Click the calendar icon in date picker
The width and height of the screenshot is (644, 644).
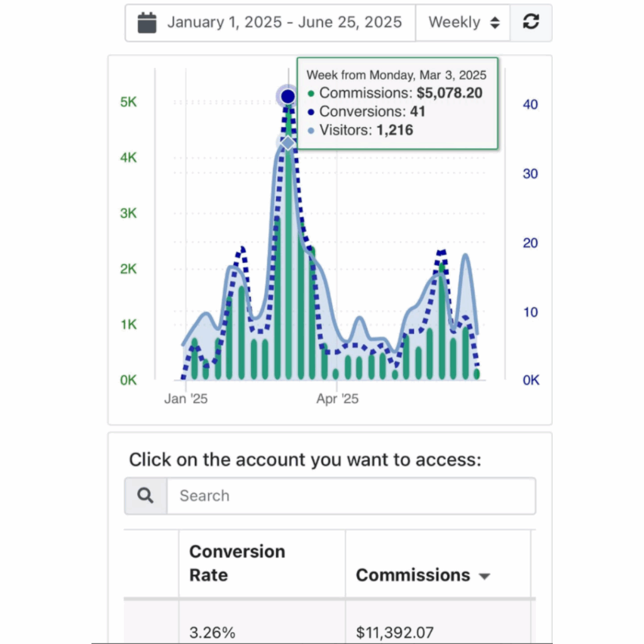(147, 23)
